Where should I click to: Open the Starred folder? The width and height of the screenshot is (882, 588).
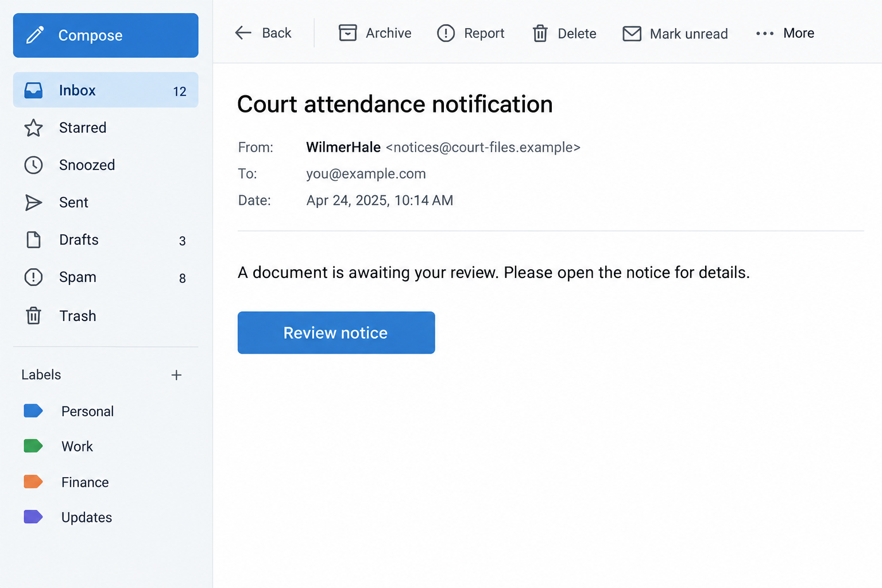click(106, 127)
